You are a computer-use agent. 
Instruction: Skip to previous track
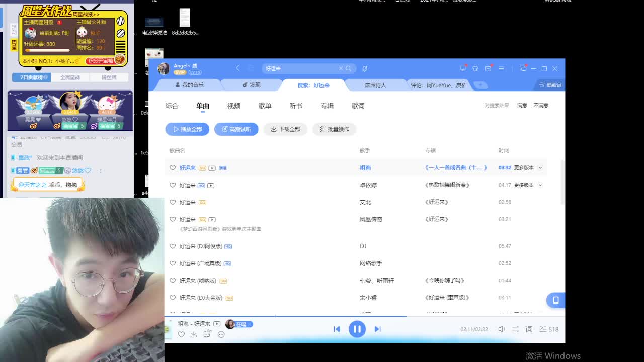pyautogui.click(x=337, y=329)
